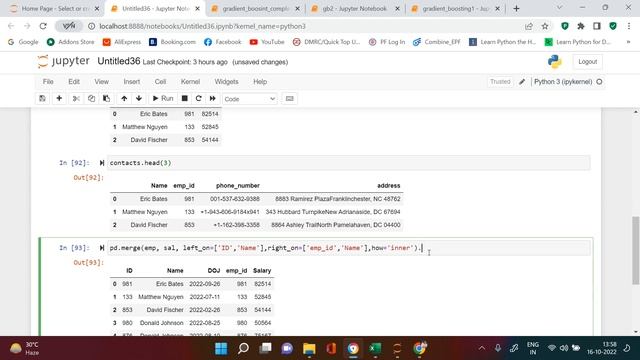Image resolution: width=640 pixels, height=360 pixels.
Task: Open a new browser tab
Action: pos(516,9)
